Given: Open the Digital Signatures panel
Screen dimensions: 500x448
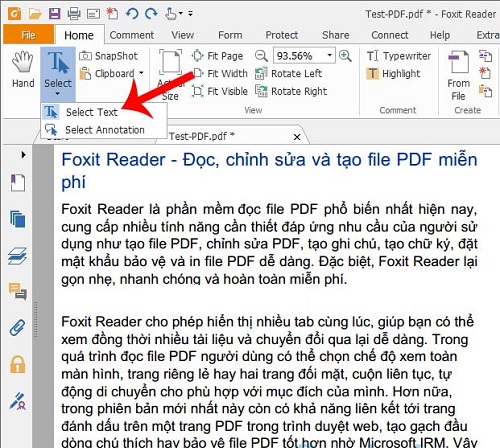Looking at the screenshot, I should point(18,401).
